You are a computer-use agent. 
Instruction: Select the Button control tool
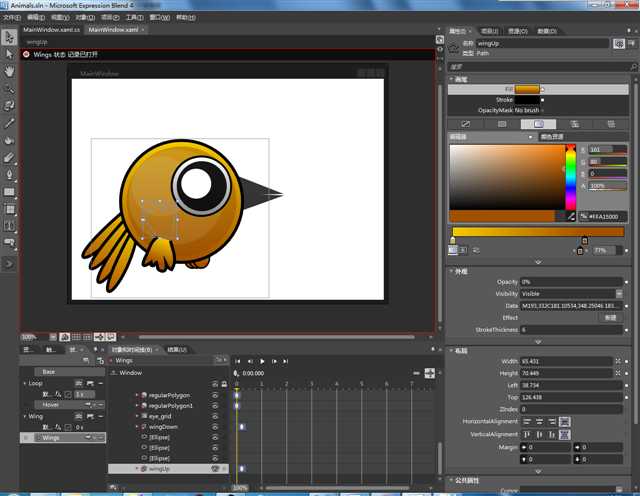click(9, 242)
